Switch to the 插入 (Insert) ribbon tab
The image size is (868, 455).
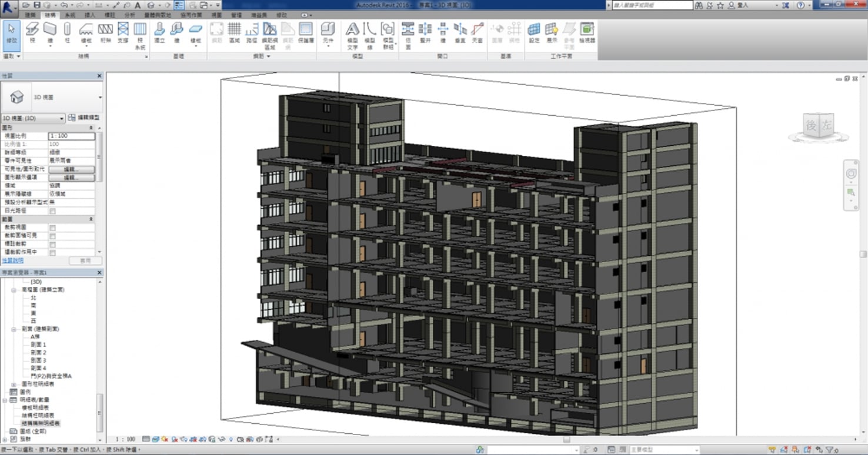pos(90,15)
